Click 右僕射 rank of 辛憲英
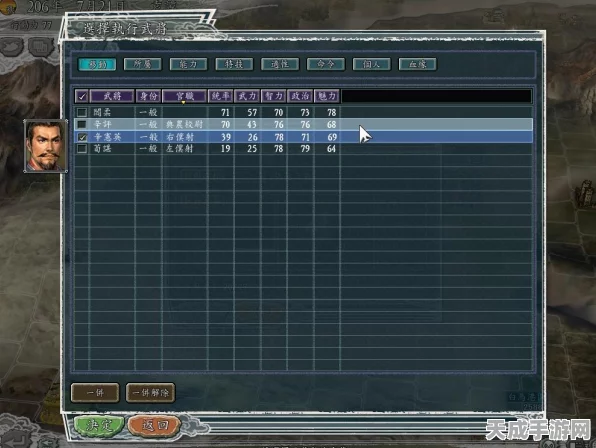This screenshot has height=448, width=596. pos(179,137)
